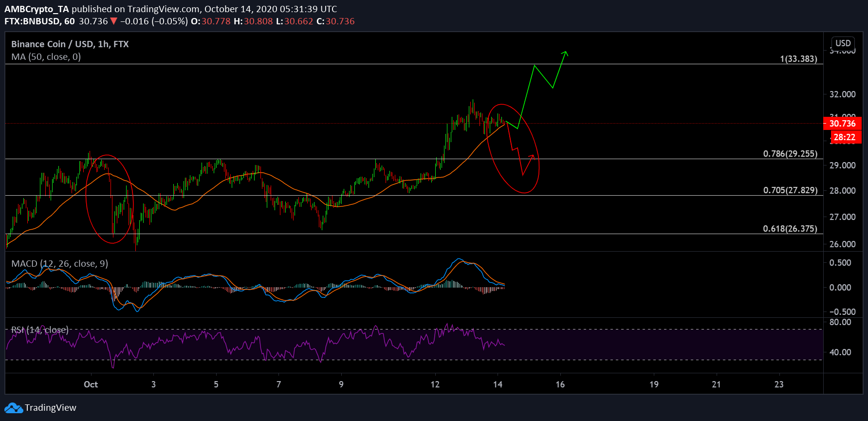Select the MA (50, close, 0) indicator legend
The height and width of the screenshot is (421, 868).
tap(46, 57)
